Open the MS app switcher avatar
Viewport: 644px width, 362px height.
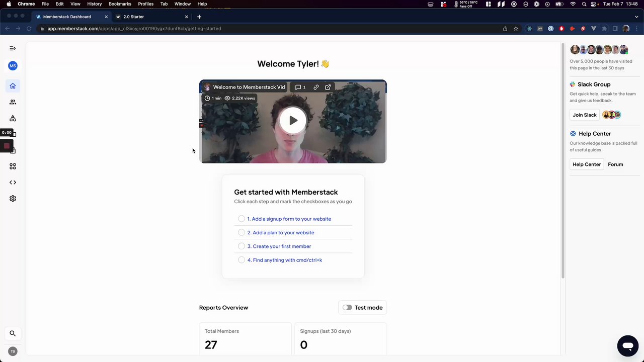(13, 66)
